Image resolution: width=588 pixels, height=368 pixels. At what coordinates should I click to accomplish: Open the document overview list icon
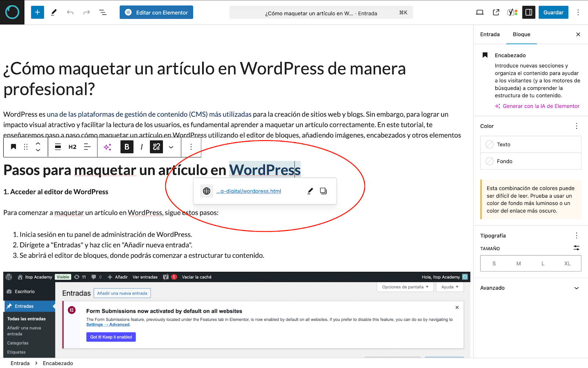pos(103,13)
